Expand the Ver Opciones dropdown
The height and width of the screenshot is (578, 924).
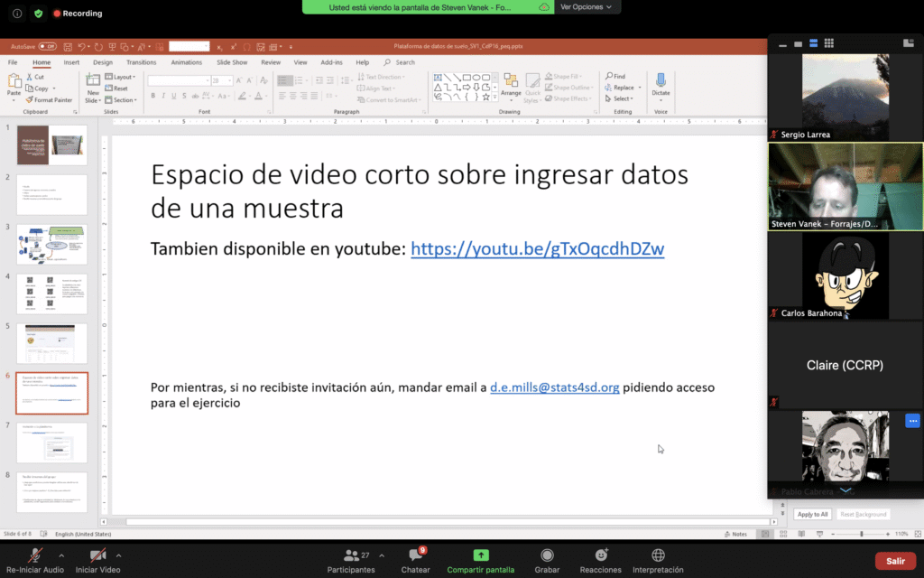pos(586,7)
